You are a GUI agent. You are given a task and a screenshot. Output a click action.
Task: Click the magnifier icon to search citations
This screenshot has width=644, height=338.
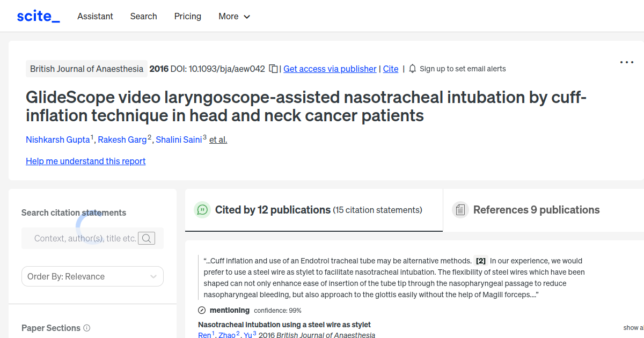coord(146,238)
